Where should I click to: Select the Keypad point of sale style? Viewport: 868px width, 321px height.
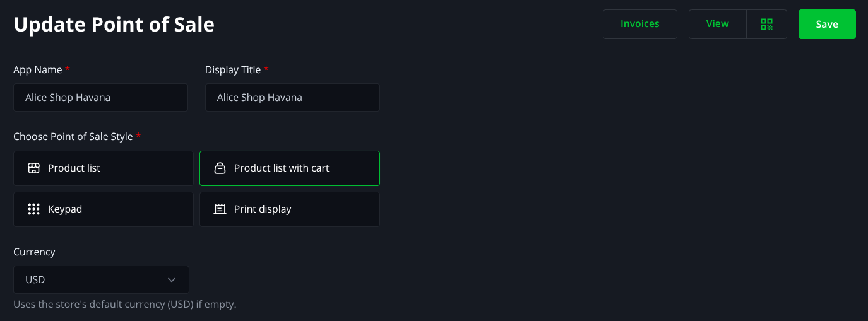[104, 209]
